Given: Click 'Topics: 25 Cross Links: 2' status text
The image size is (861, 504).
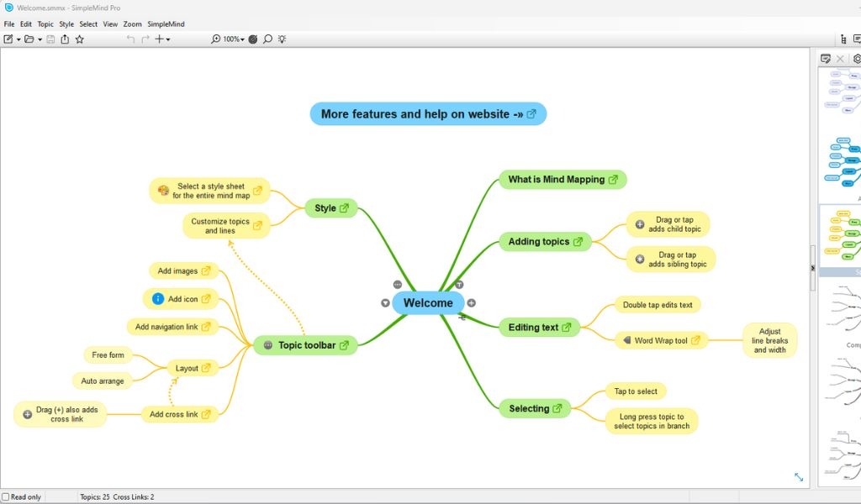Looking at the screenshot, I should (117, 497).
